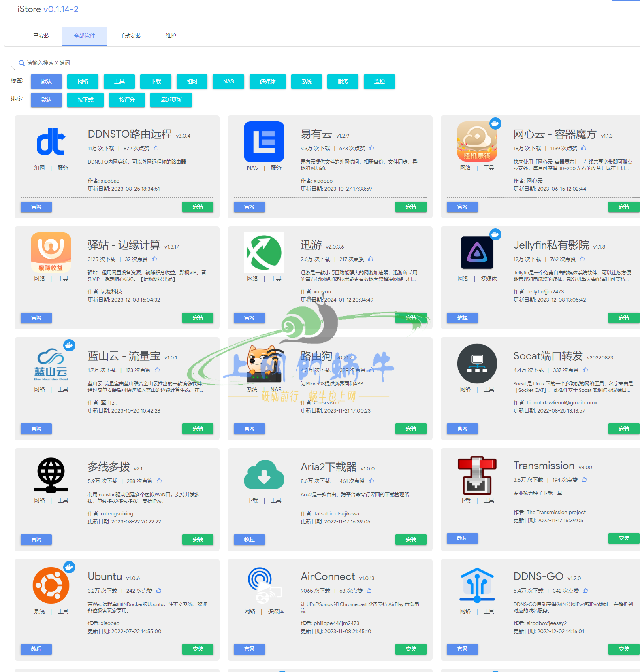Viewport: 640px width, 672px height.
Task: Open 官网 link for 网心云 容器魔方
Action: click(463, 206)
